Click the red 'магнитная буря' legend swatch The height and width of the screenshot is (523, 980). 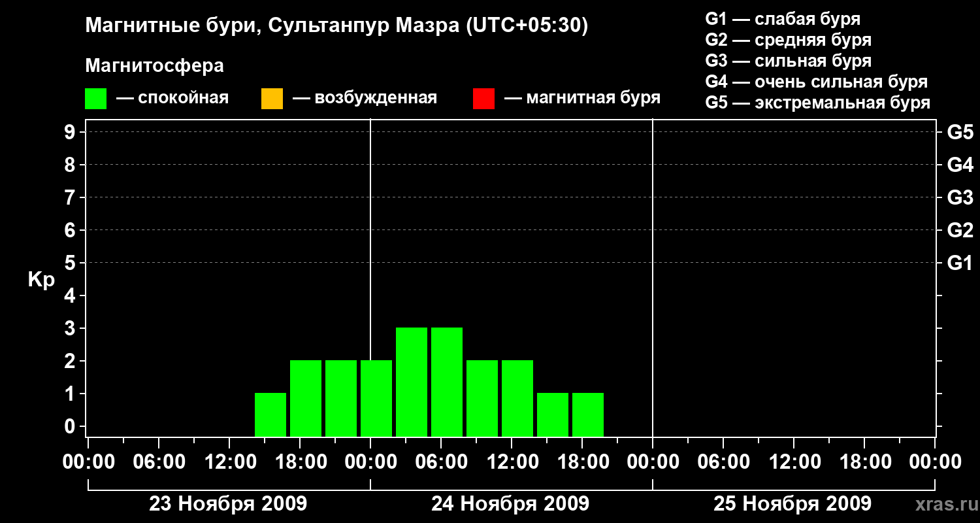483,98
